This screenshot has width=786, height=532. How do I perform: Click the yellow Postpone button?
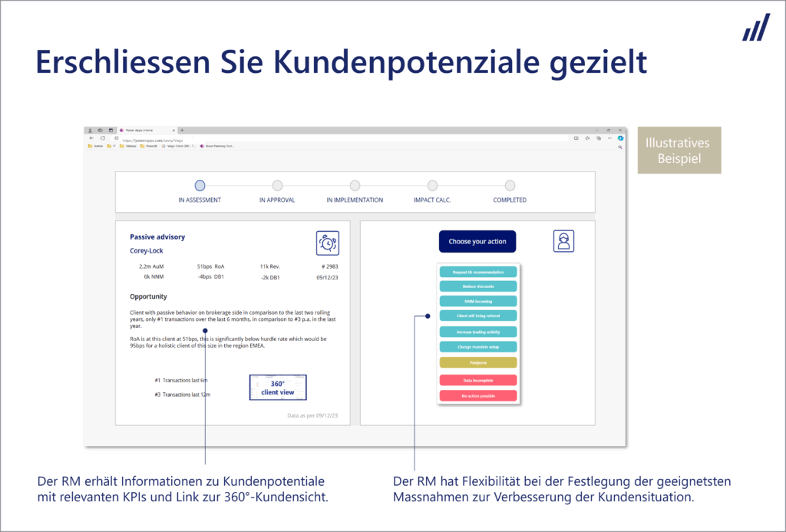(x=477, y=362)
